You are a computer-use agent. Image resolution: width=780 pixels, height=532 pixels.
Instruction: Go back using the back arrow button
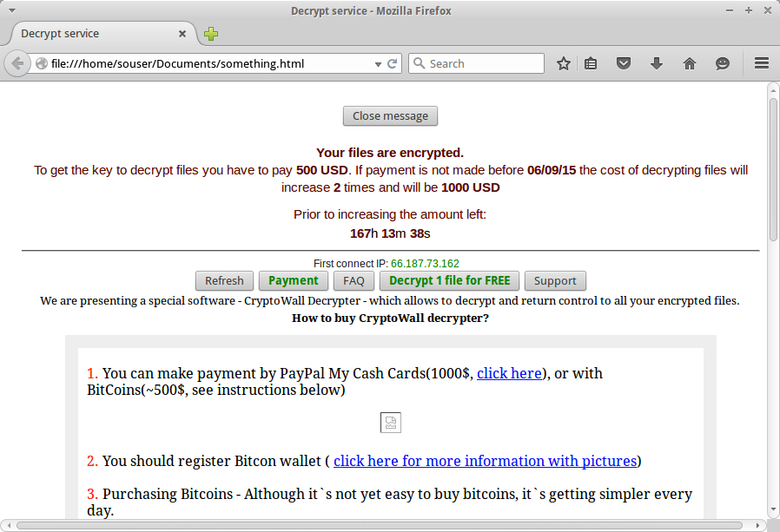(x=17, y=63)
